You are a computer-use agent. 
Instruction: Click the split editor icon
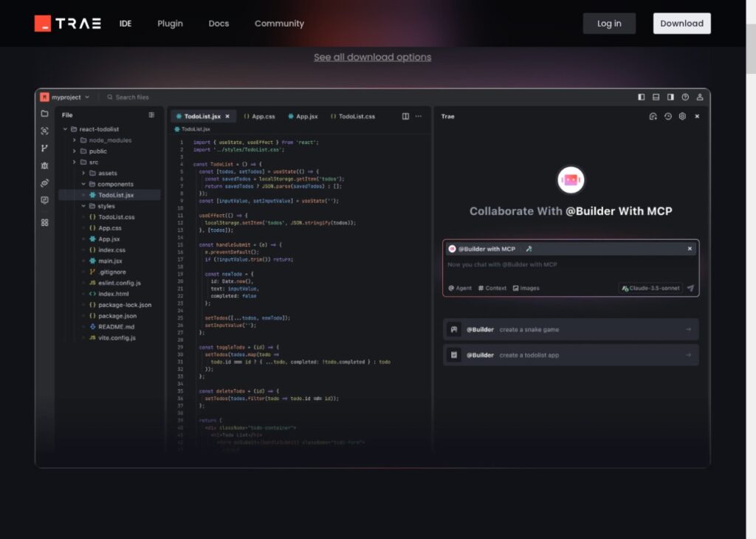pyautogui.click(x=405, y=117)
